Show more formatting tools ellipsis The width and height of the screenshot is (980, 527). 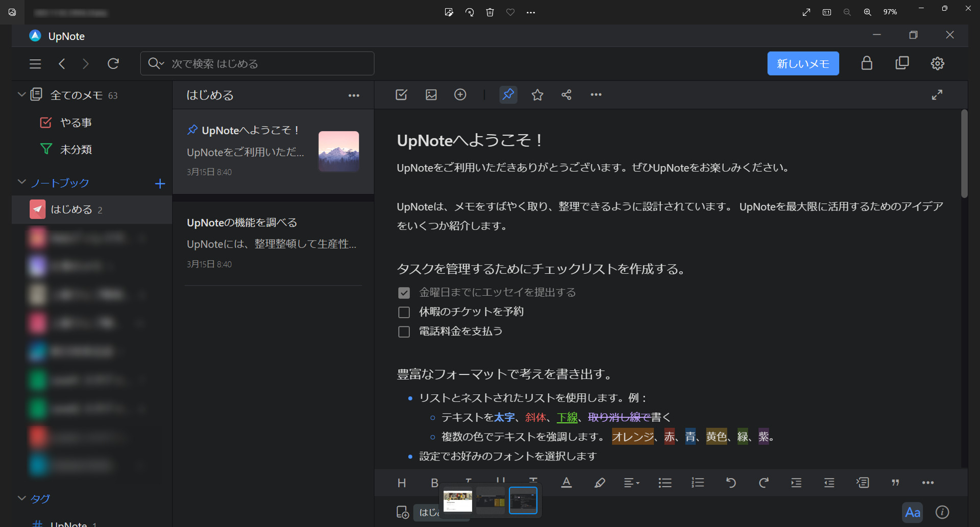click(x=928, y=483)
